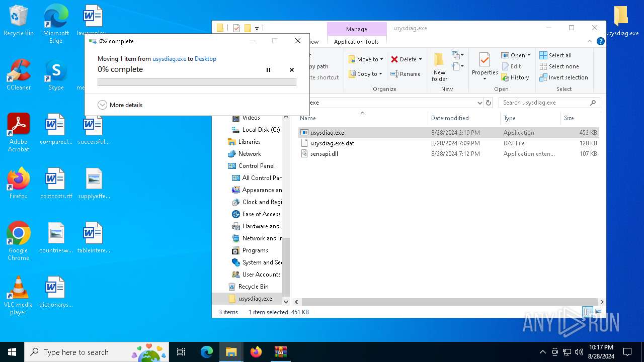Open the Move to dropdown
Screen dimensions: 644x362
pos(366,59)
